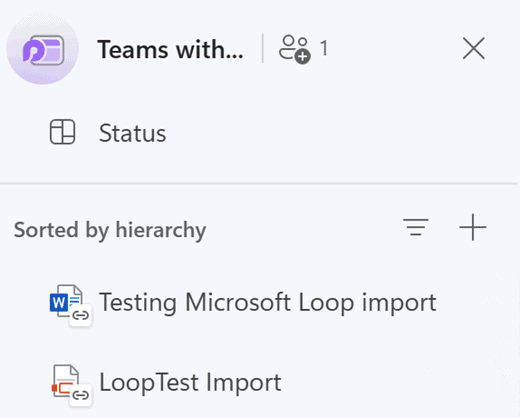Select Testing Microsoft Loop import row
This screenshot has width=520, height=418.
click(260, 302)
